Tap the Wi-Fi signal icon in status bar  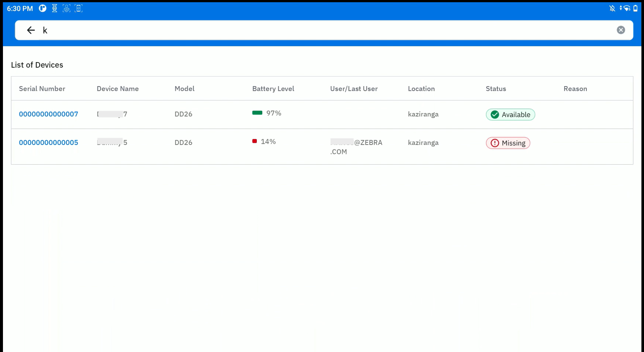[626, 9]
